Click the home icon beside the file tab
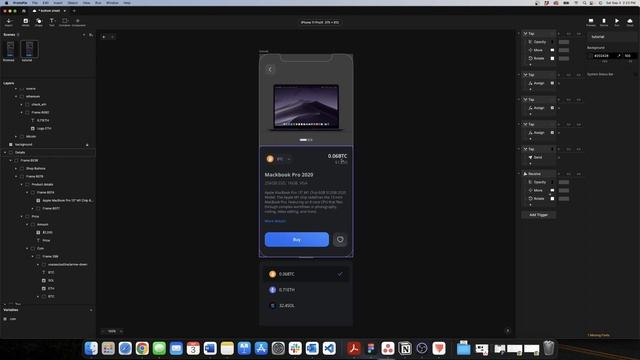640x360 pixels. 24,11
